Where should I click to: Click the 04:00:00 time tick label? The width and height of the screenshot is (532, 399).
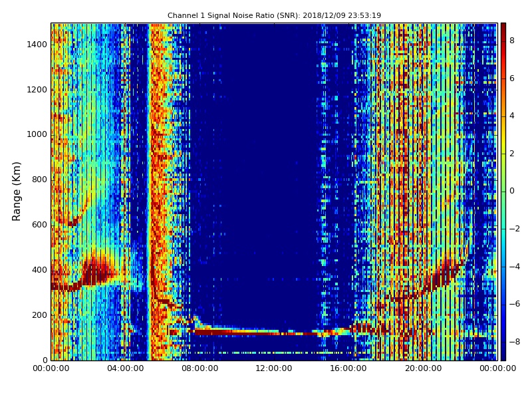click(x=126, y=368)
